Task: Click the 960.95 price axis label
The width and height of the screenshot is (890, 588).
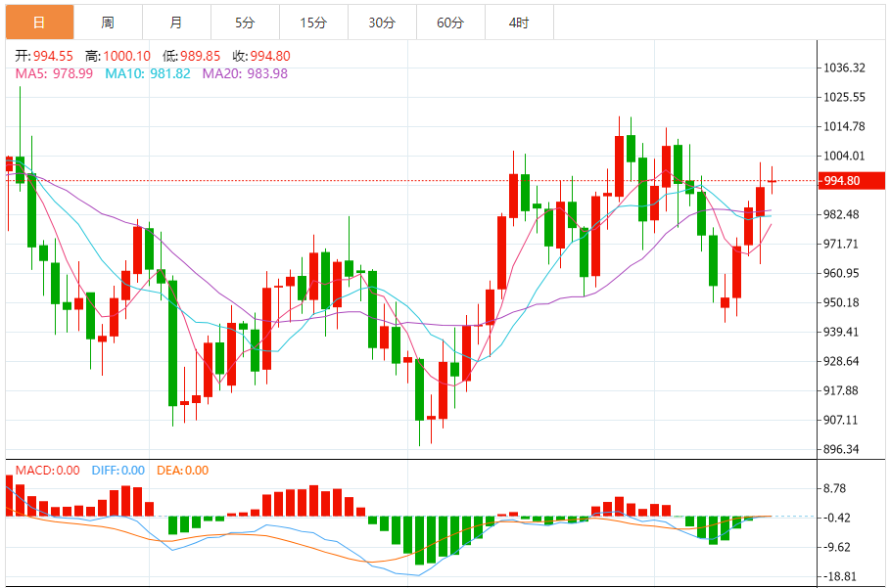Action: tap(841, 273)
